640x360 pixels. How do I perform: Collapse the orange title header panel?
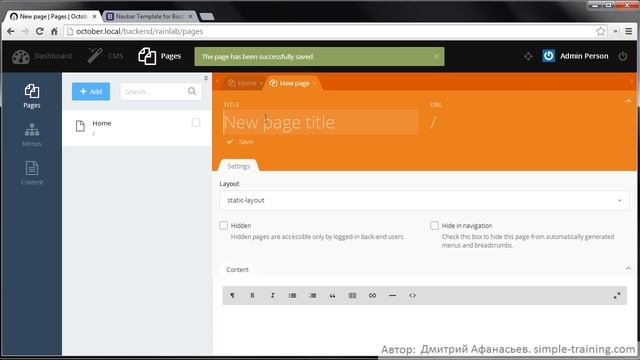(x=628, y=101)
